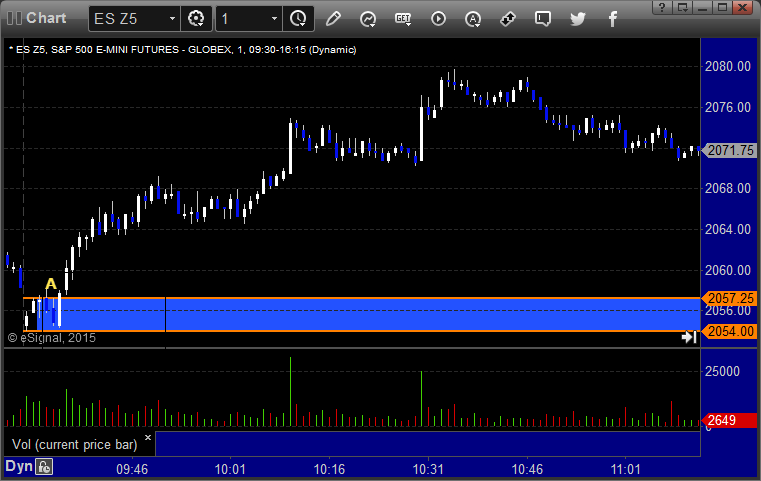Viewport: 761px width, 481px height.
Task: Minimize the chart window
Action: [x=702, y=7]
